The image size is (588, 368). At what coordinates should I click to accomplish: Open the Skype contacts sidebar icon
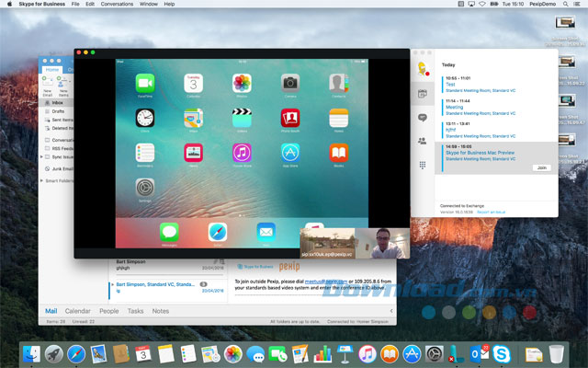(x=423, y=141)
